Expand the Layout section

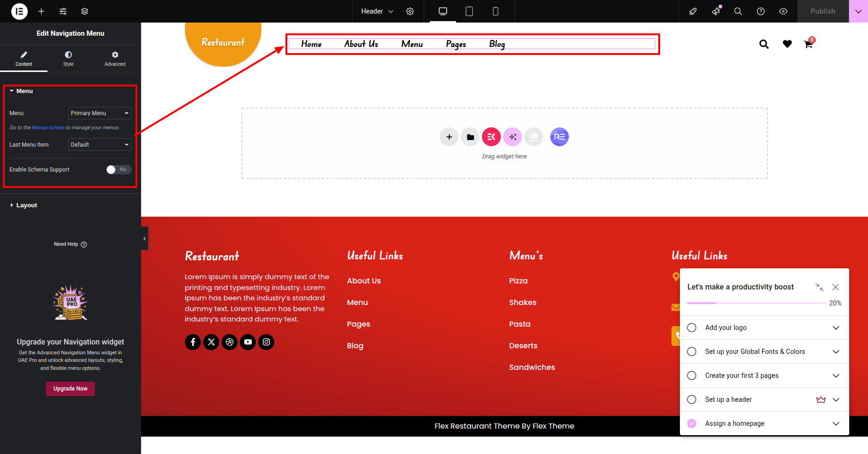[26, 205]
